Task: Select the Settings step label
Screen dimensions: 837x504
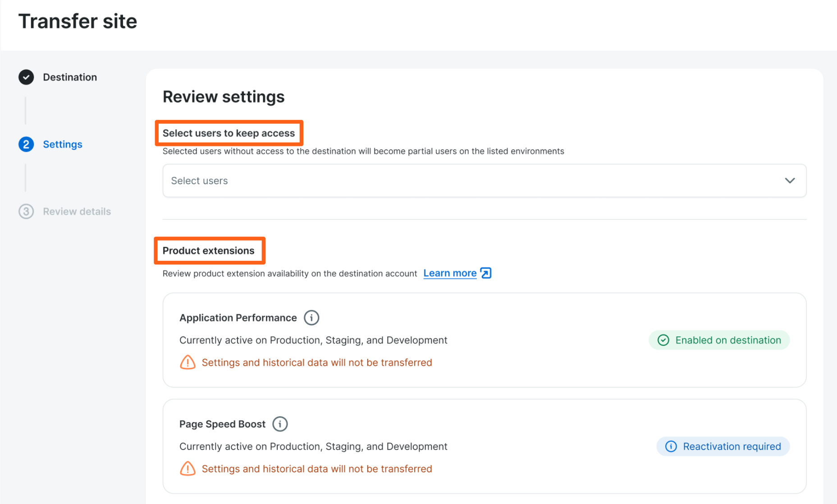Action: [x=63, y=144]
